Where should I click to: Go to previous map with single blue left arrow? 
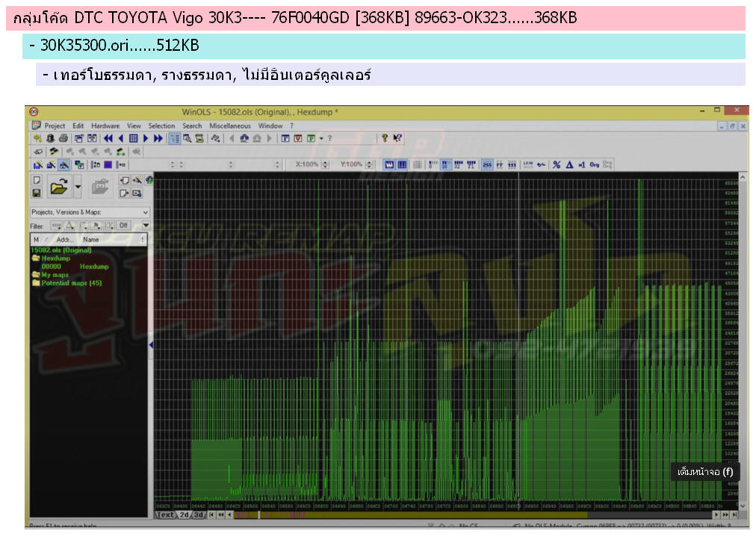(x=120, y=138)
